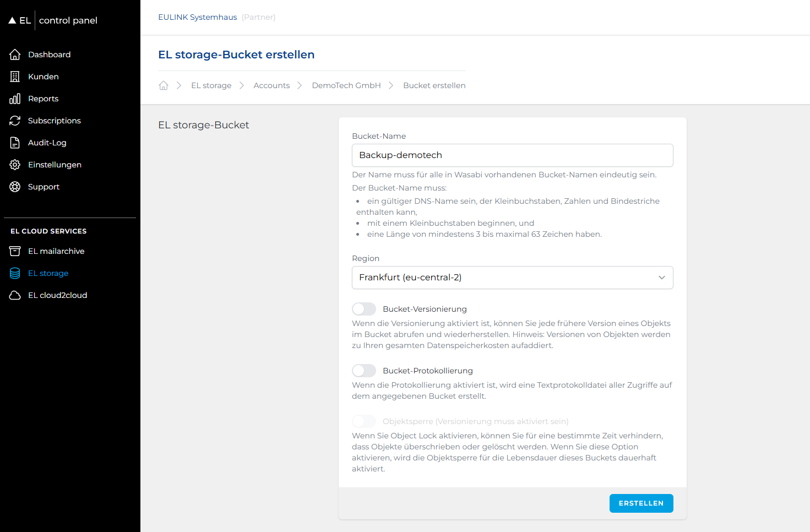Click the Support lifebuoy icon
810x532 pixels.
(15, 187)
